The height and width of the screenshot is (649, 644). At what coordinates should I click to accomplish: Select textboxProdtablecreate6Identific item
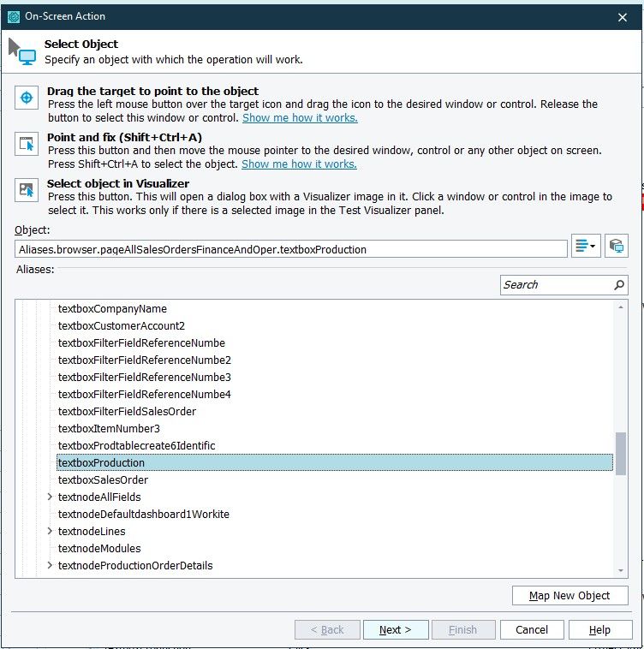click(136, 446)
